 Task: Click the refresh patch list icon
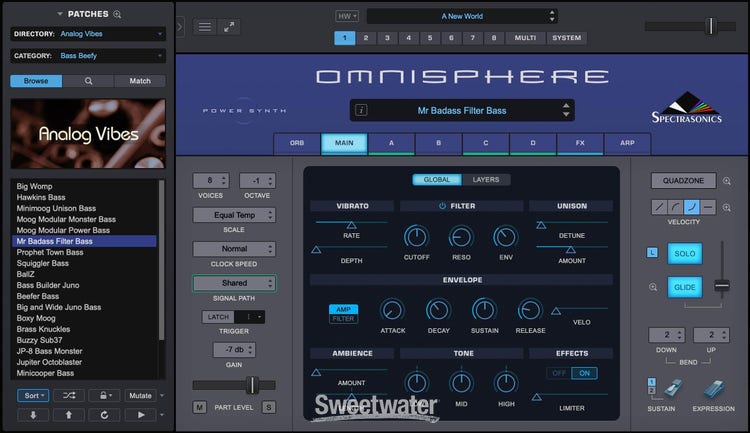pos(104,415)
